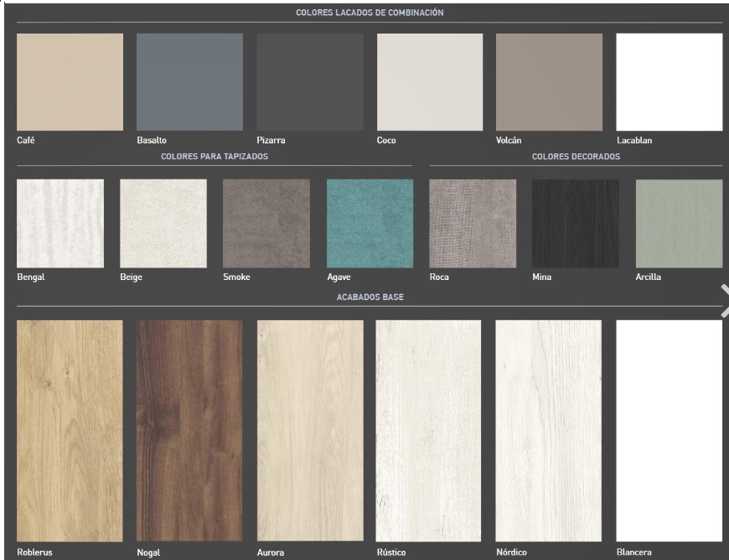Select the Agave teal fabric swatch
Image resolution: width=729 pixels, height=560 pixels.
pyautogui.click(x=370, y=223)
